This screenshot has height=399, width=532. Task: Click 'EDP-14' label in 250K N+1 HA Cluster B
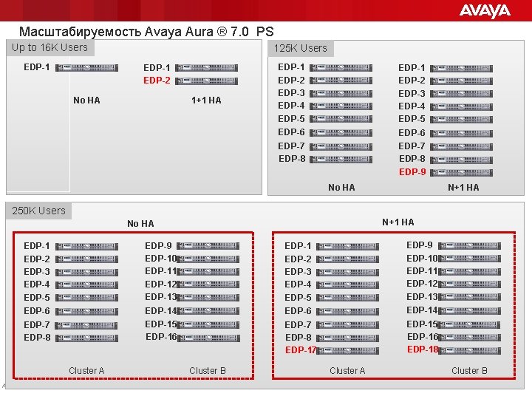pos(422,310)
